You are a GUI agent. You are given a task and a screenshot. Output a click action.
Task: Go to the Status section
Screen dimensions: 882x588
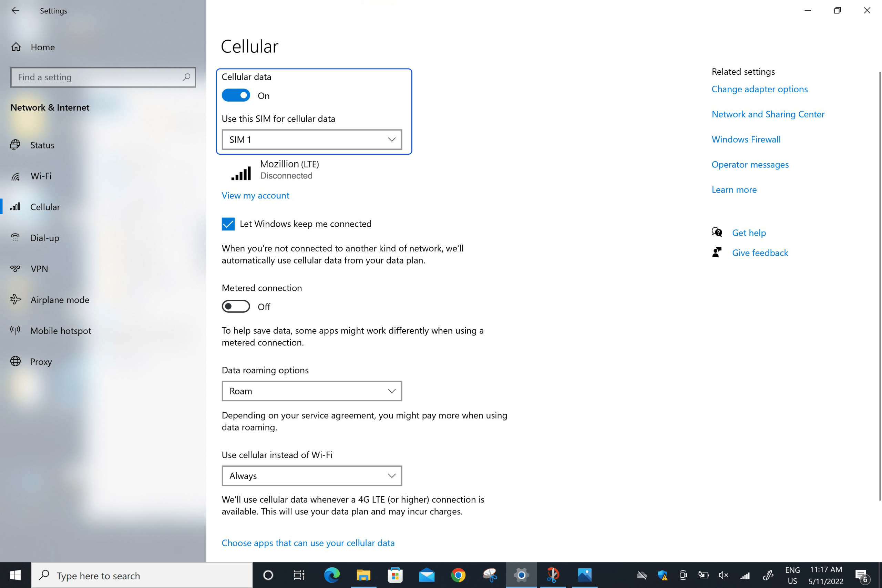click(42, 145)
